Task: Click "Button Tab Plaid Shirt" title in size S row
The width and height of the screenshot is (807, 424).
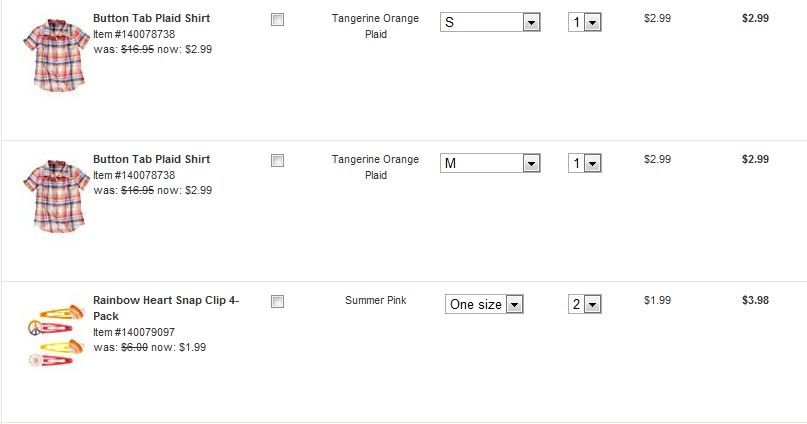Action: point(151,18)
